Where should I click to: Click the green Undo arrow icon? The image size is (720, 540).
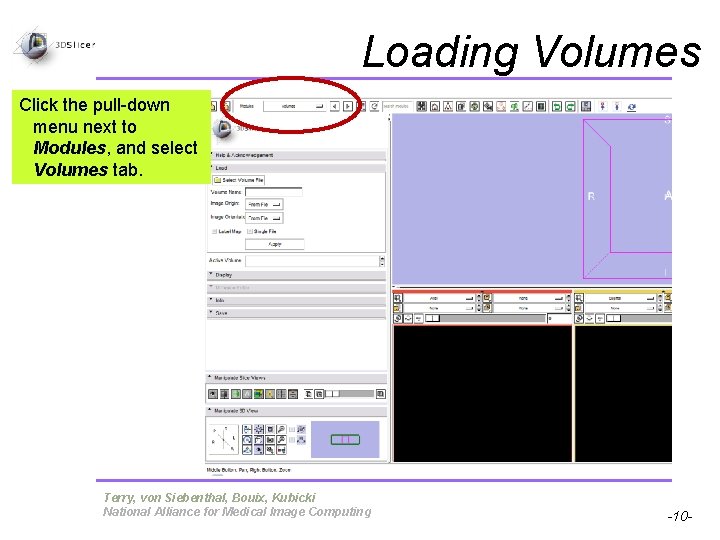coord(557,107)
